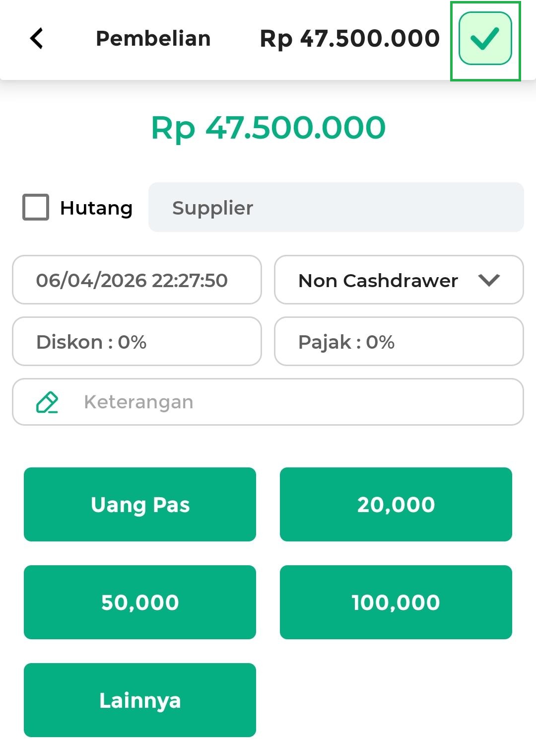Tap the Pembelian page title

tap(153, 38)
